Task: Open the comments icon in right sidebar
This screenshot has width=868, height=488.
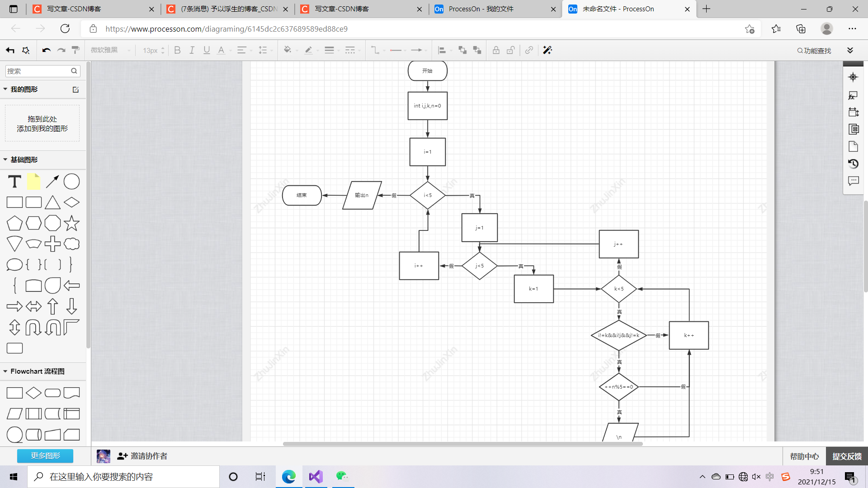Action: [853, 181]
